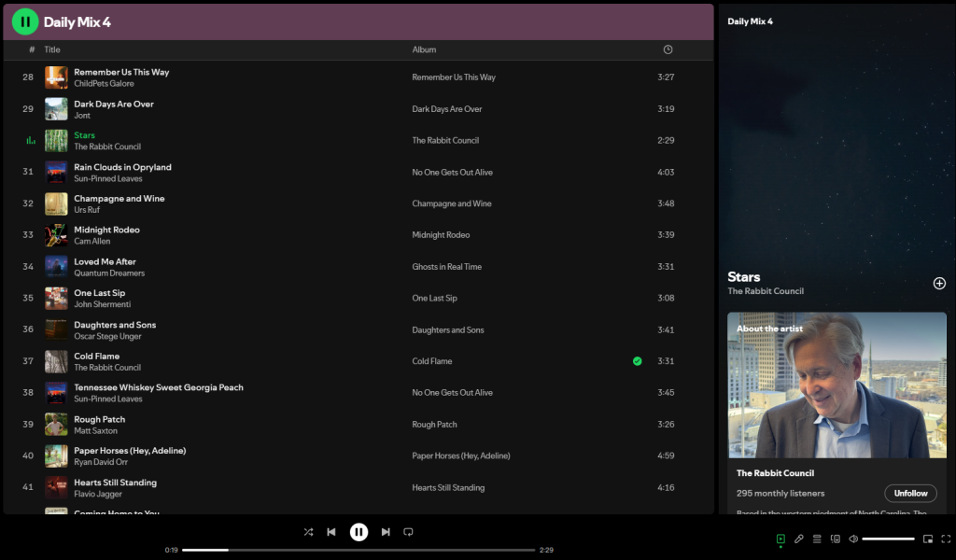Select the Midnight Rodeo track title
Viewport: 956px width, 560px height.
(106, 230)
